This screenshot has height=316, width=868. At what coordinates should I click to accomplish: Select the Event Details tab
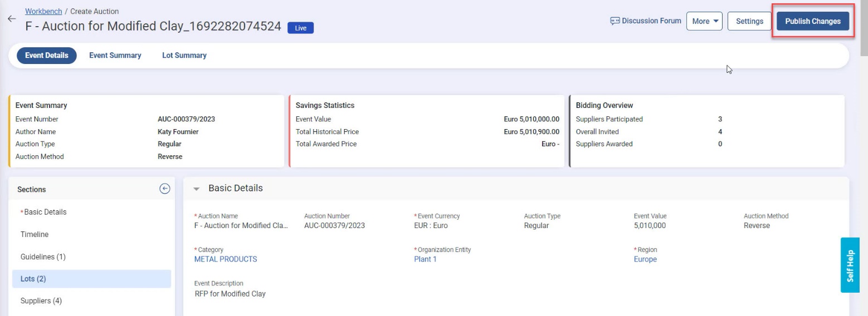point(47,56)
